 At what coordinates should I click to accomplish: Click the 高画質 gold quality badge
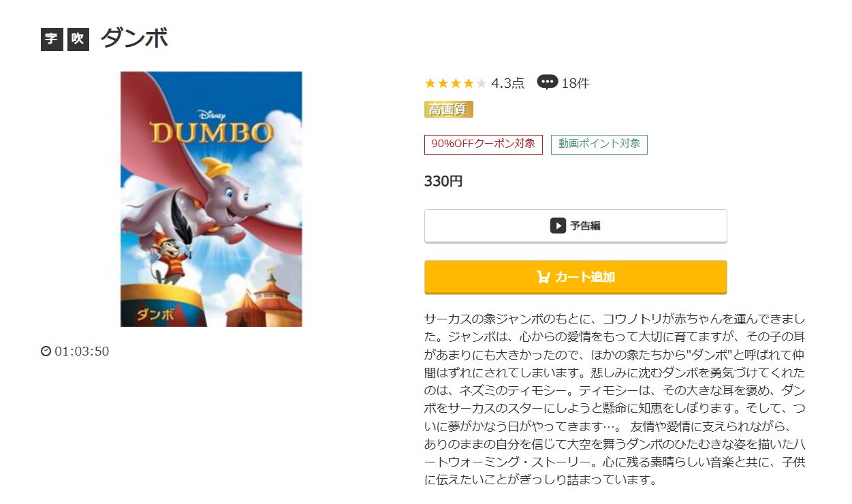(x=449, y=109)
